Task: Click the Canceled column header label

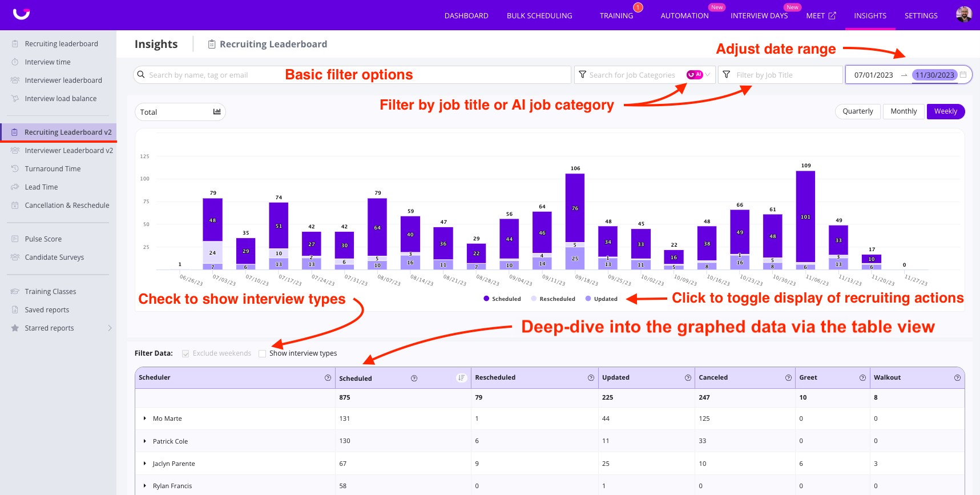Action: pos(713,378)
